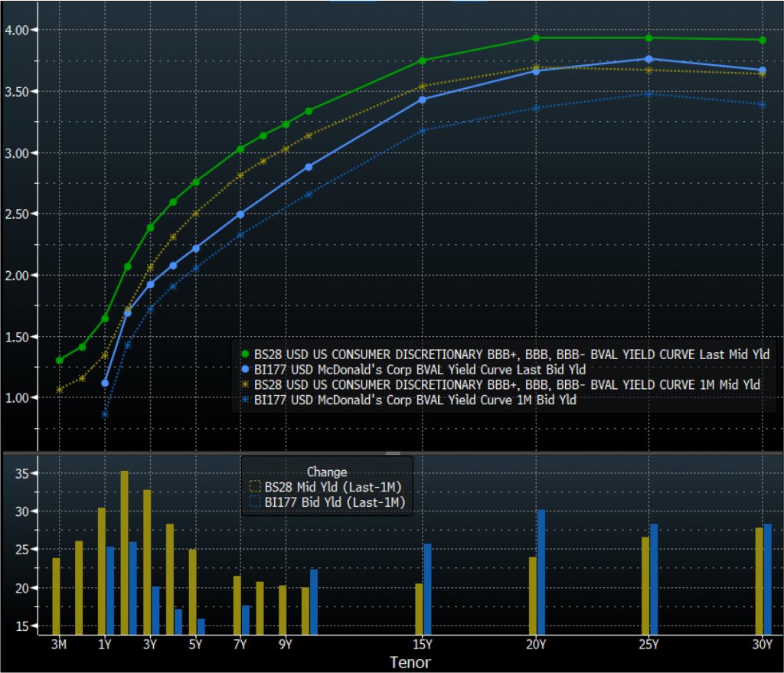Click the Change legend title
Viewport: 784px width, 673px height.
[327, 472]
